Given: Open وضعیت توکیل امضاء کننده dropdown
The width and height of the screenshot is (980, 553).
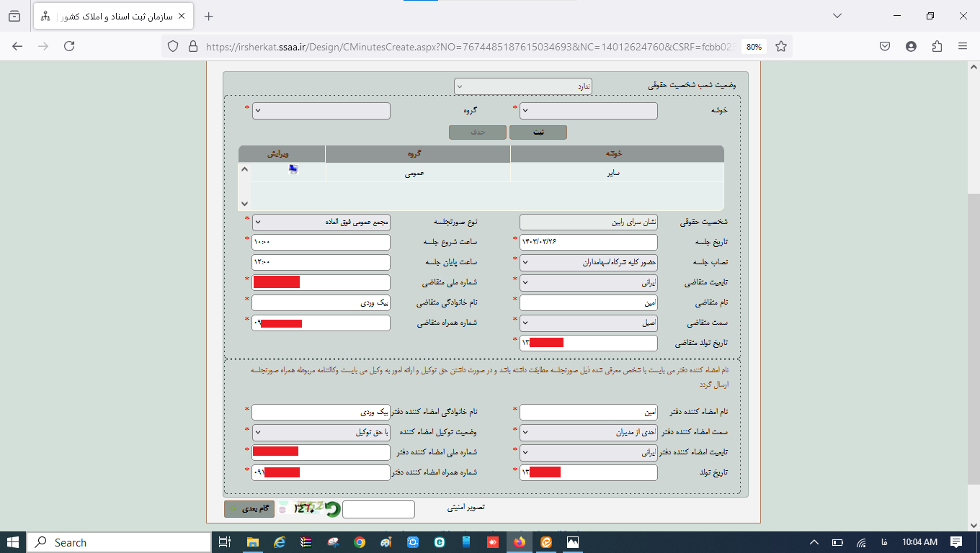Looking at the screenshot, I should point(321,432).
